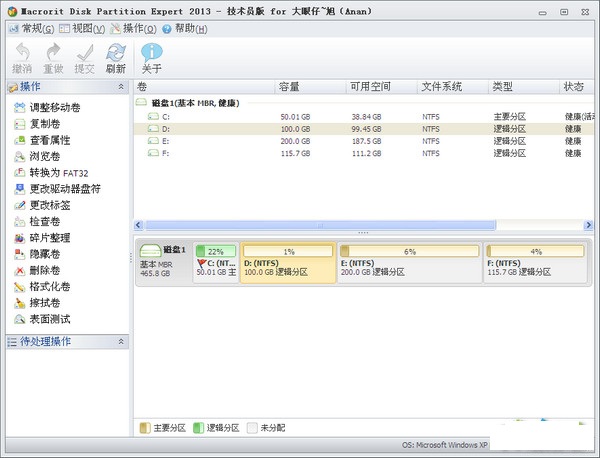The image size is (600, 458).
Task: Open the 视图(V) menu
Action: click(x=82, y=29)
